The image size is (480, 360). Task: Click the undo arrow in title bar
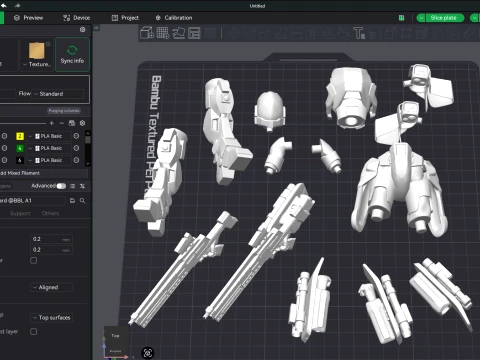[4, 5]
